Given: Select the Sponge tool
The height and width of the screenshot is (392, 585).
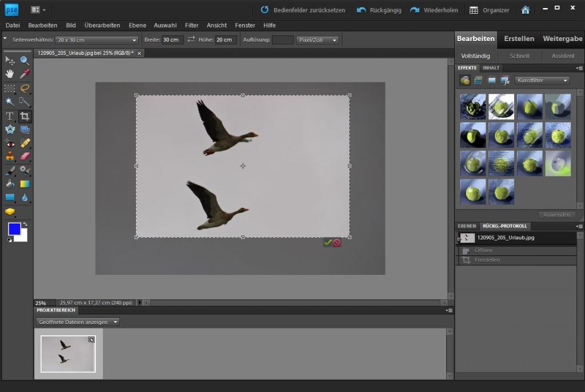Looking at the screenshot, I should click(x=10, y=211).
